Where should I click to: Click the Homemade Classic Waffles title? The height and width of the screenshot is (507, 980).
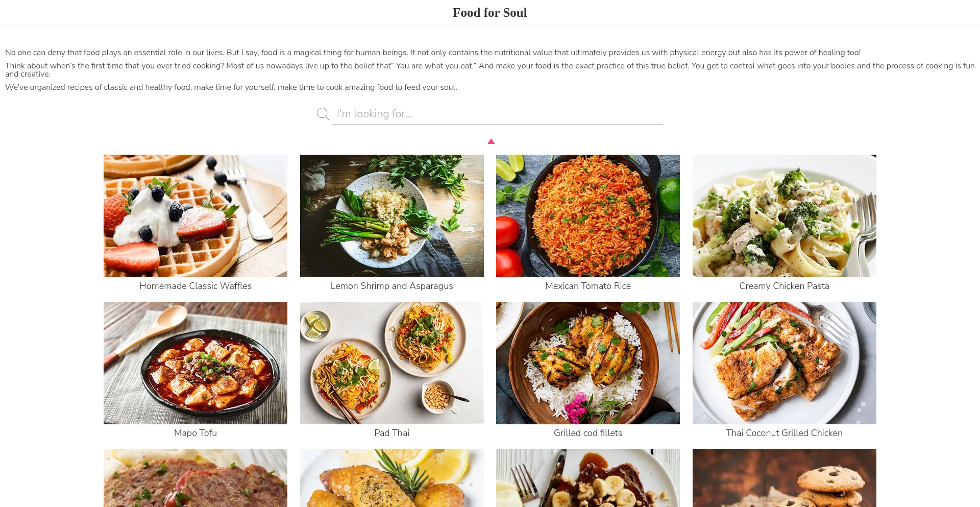pos(195,286)
